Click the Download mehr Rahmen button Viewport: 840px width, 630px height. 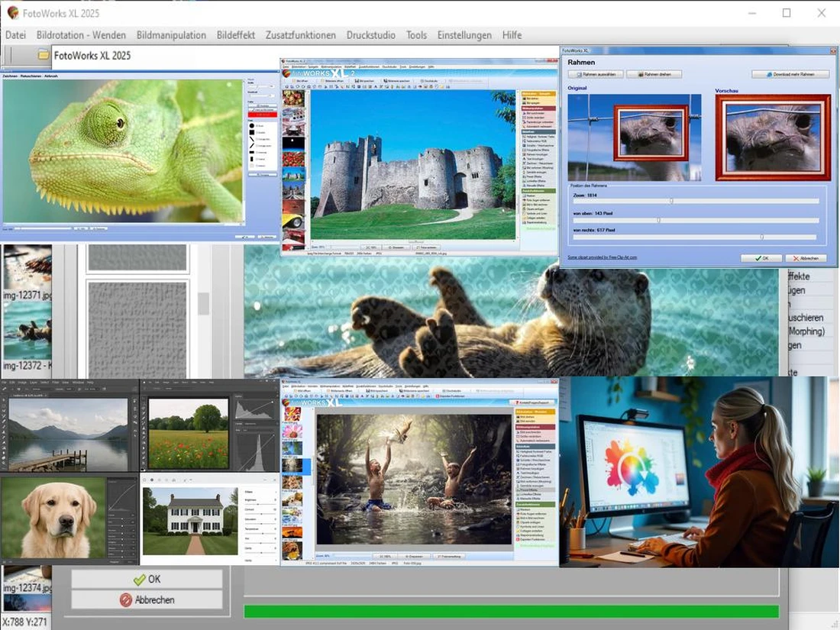click(790, 75)
